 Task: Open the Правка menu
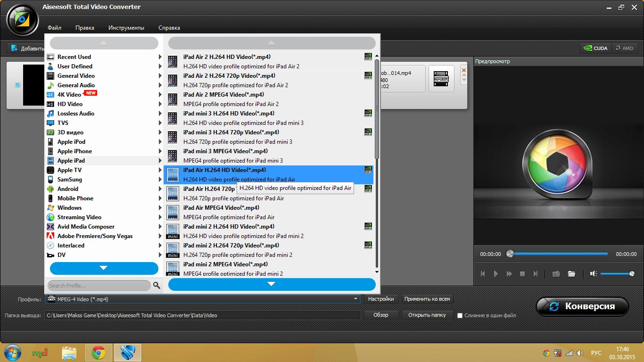click(x=85, y=28)
